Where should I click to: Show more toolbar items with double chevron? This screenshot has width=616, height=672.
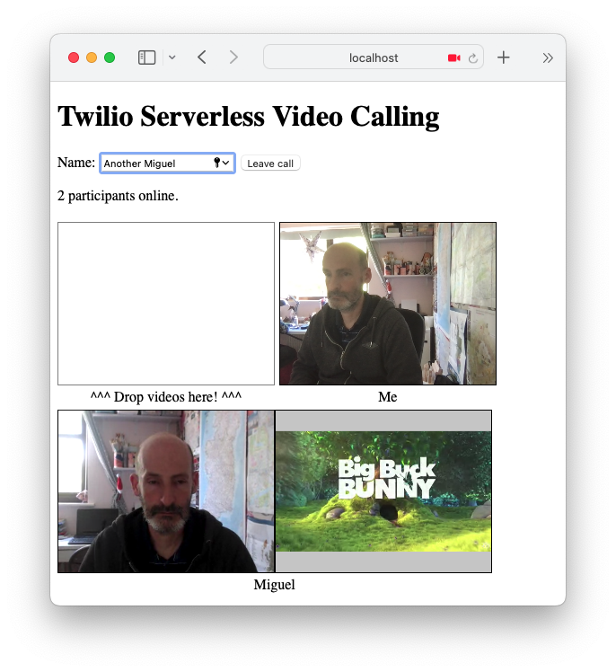(548, 57)
